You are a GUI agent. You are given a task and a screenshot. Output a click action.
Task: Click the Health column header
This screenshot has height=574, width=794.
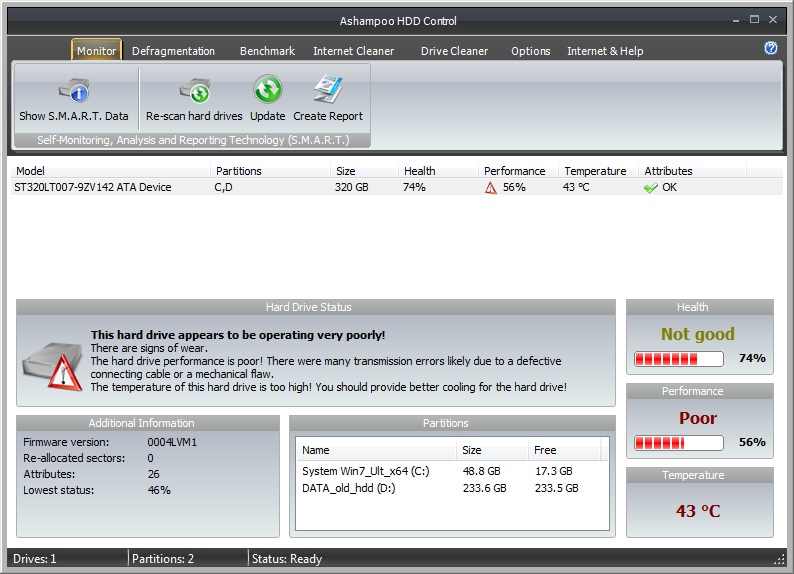tap(438, 171)
